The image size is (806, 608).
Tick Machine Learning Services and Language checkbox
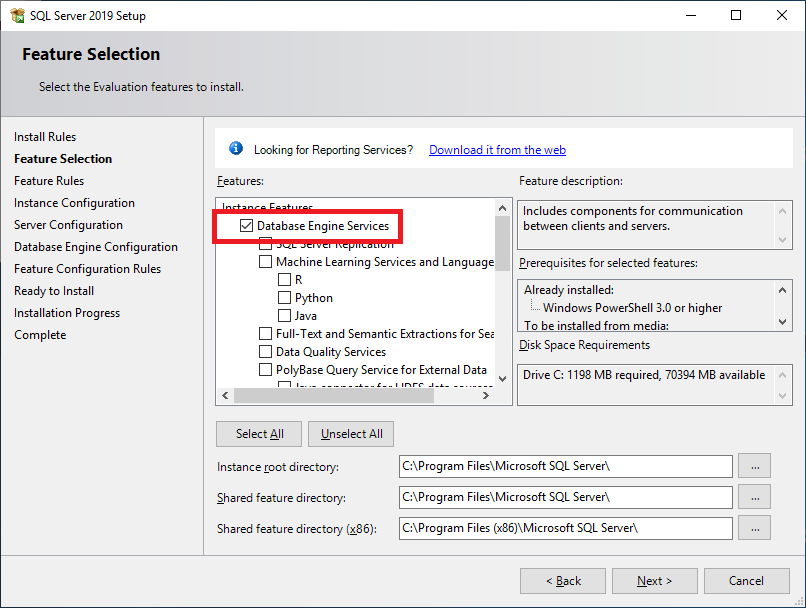tap(266, 262)
